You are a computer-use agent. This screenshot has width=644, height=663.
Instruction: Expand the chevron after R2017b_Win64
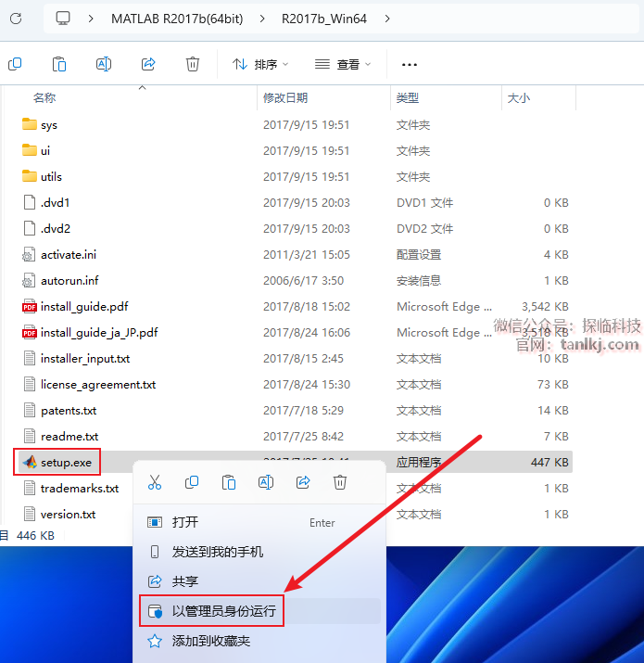[x=387, y=19]
